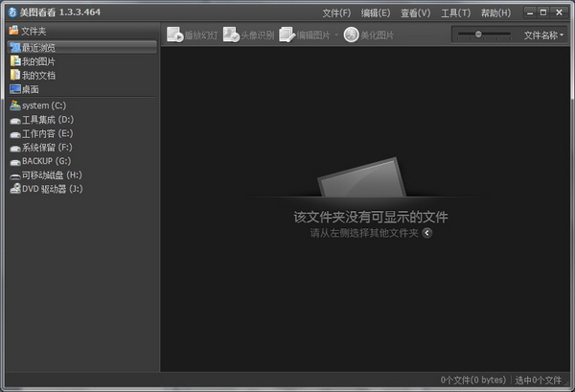Start the 播放幻灯 slideshow
575x392 pixels.
[x=193, y=35]
